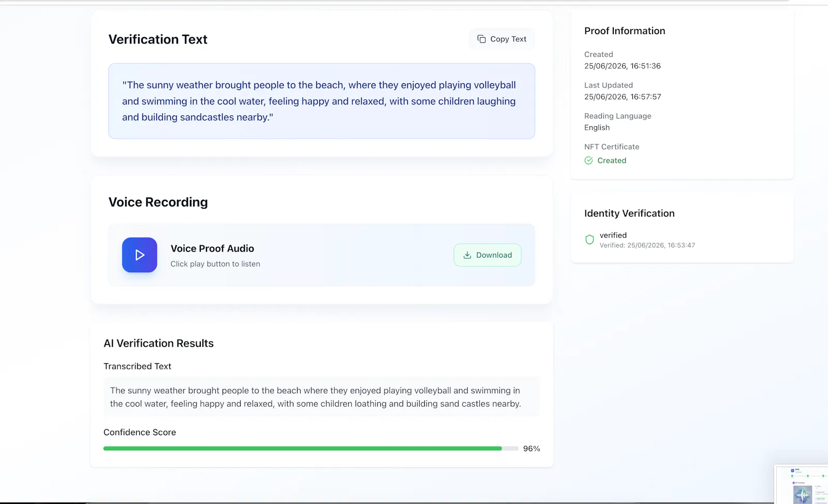The image size is (828, 504).
Task: Click the 'Verification Text' heading
Action: (x=158, y=39)
